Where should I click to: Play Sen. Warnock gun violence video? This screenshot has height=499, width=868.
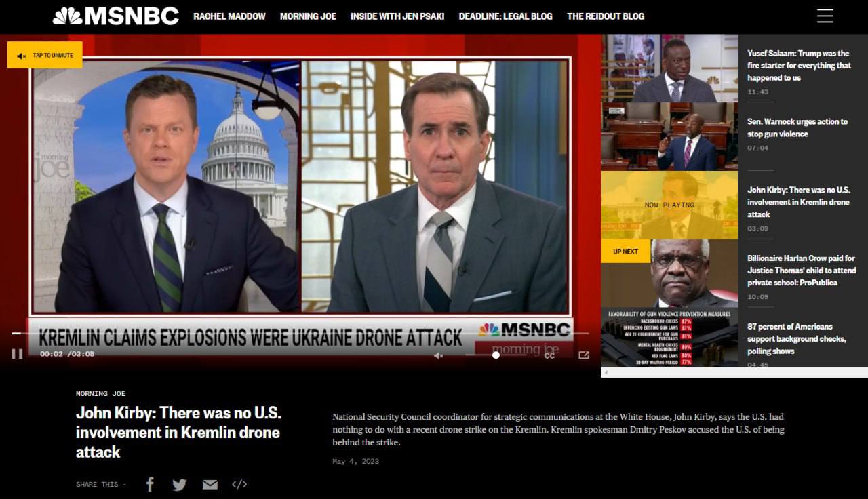tap(669, 136)
